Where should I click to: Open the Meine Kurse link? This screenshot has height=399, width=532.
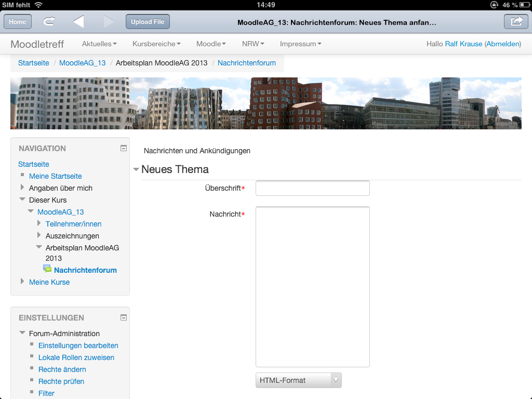(x=49, y=282)
